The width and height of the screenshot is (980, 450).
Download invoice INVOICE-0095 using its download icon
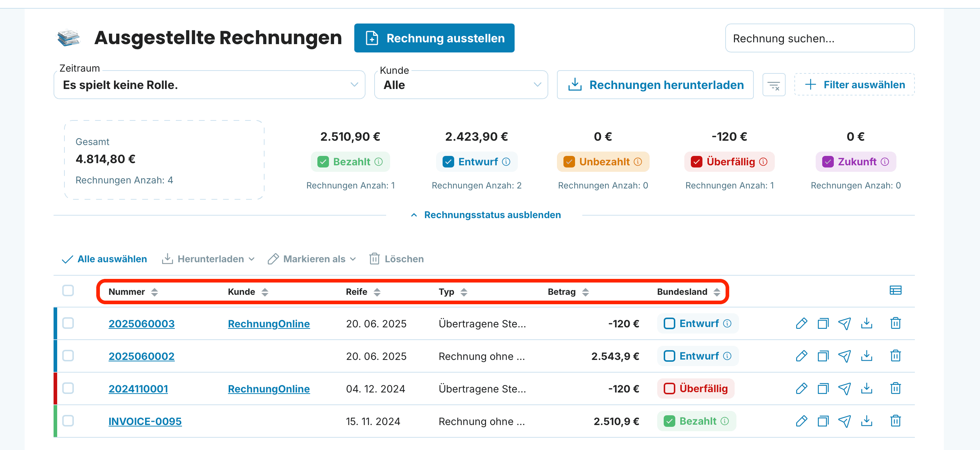[x=867, y=421]
